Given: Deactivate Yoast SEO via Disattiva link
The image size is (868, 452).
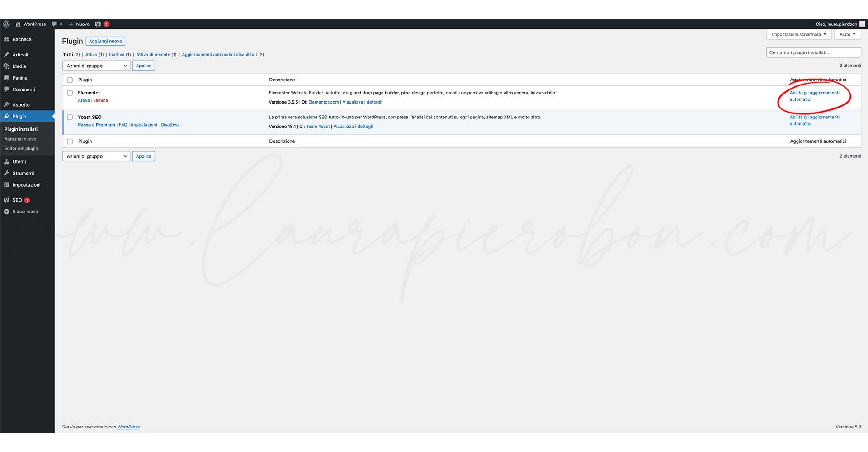Looking at the screenshot, I should point(170,125).
